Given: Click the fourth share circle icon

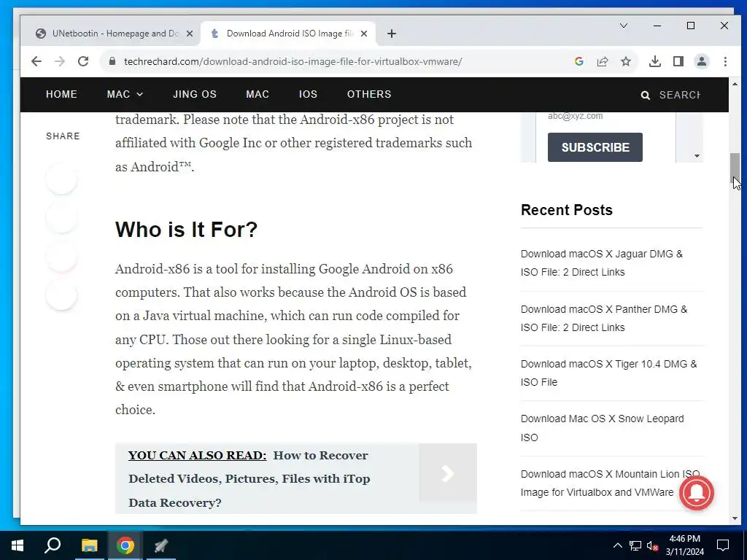Looking at the screenshot, I should (61, 295).
